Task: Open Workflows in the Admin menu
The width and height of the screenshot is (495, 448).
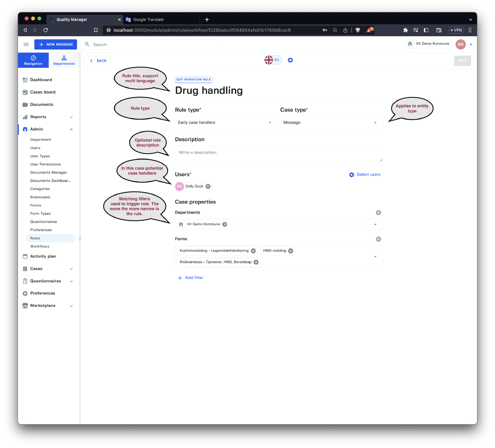Action: point(40,246)
